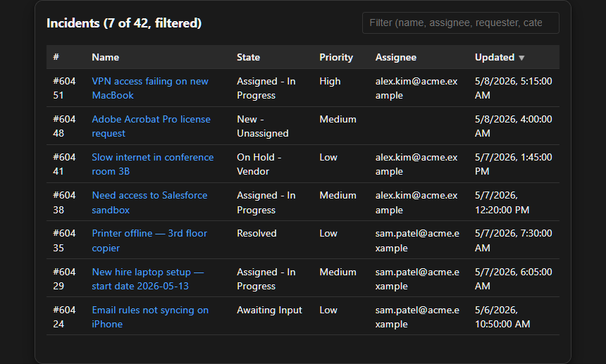This screenshot has height=364, width=606.
Task: Focus the incidents filter input field
Action: click(x=460, y=23)
